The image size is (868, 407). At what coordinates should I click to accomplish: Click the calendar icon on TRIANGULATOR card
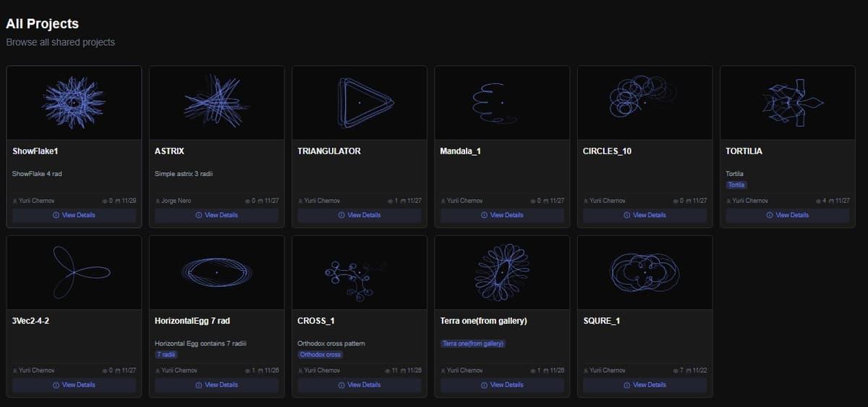404,201
